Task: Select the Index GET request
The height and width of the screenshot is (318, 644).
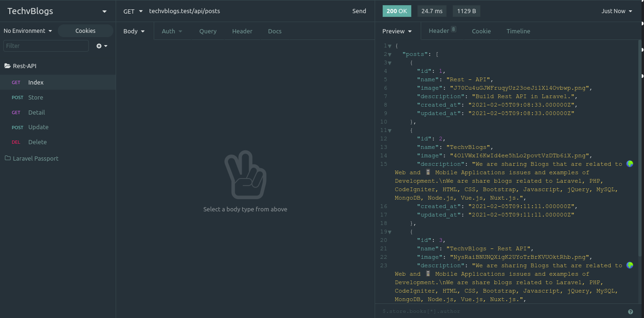Action: click(x=58, y=82)
